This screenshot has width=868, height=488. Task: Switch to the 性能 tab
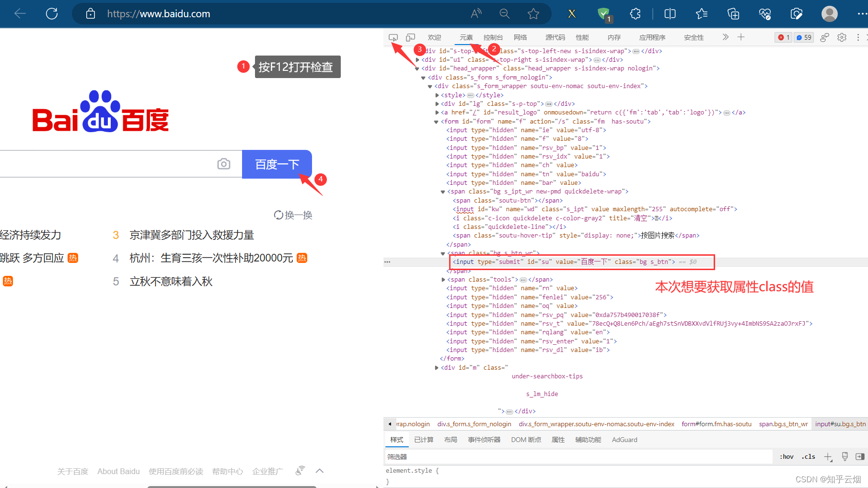coord(582,37)
